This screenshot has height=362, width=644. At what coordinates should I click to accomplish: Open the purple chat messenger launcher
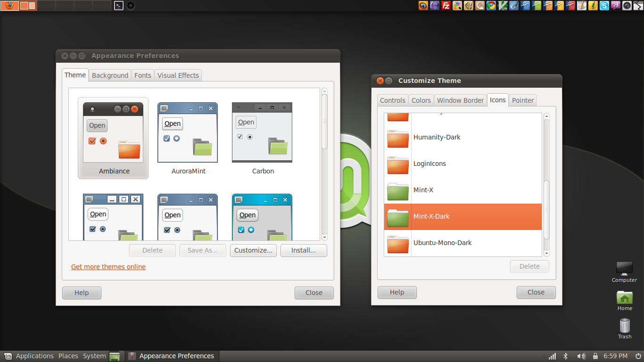[x=616, y=6]
